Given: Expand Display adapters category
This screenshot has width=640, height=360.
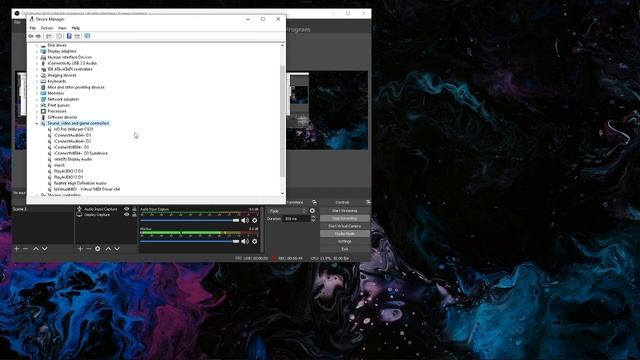Looking at the screenshot, I should [37, 51].
